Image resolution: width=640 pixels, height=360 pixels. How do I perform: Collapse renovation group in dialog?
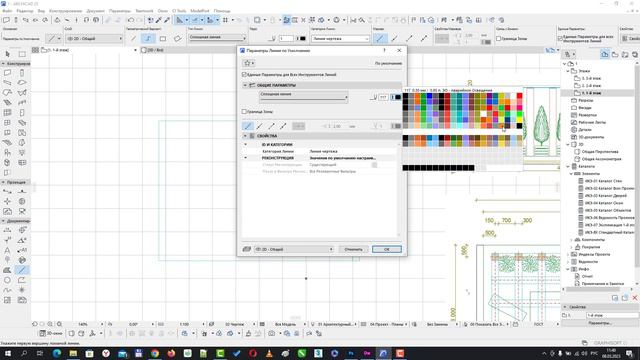(245, 158)
